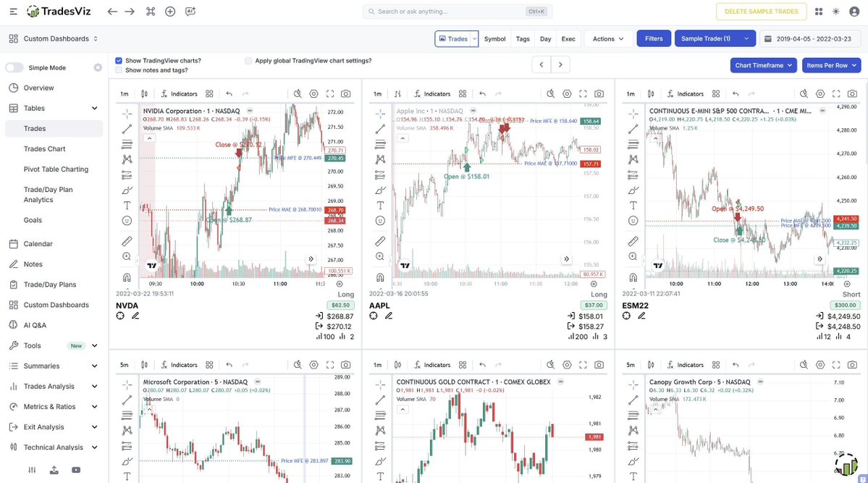Image resolution: width=868 pixels, height=483 pixels.
Task: Open the Actions dropdown
Action: pyautogui.click(x=608, y=39)
